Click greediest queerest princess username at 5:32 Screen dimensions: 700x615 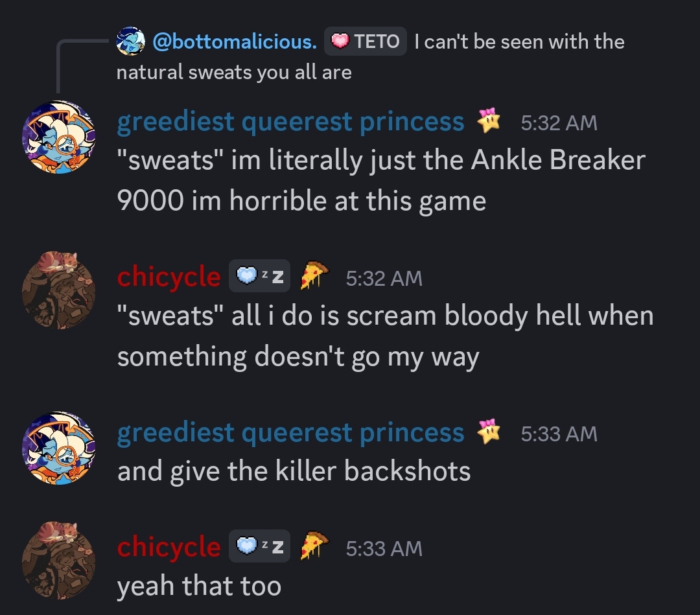click(x=290, y=121)
